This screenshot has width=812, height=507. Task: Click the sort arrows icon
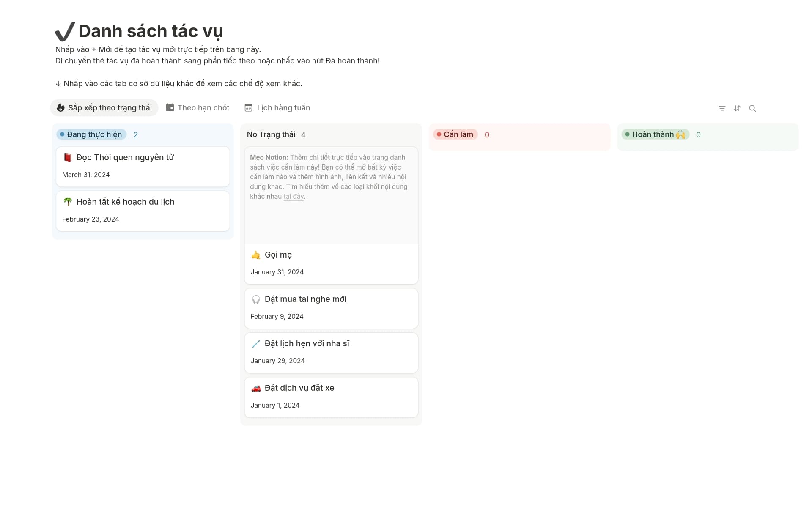click(737, 108)
